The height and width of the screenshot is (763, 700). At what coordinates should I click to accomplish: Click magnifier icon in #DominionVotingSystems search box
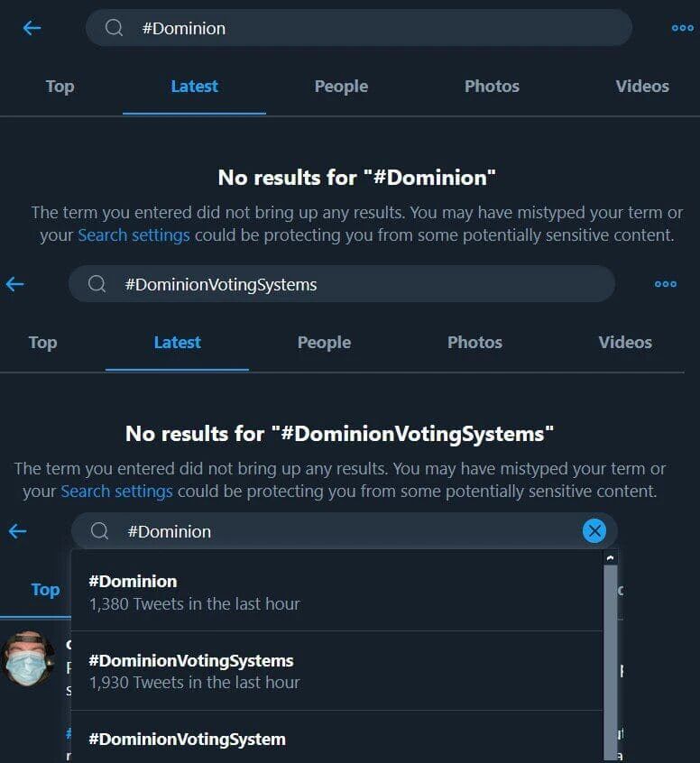97,284
